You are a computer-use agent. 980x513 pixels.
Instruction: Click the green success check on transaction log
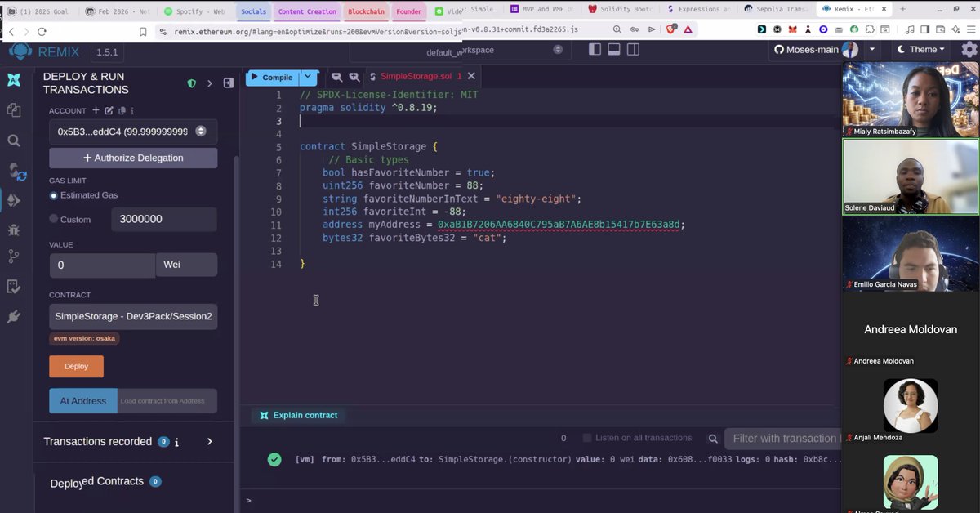[274, 460]
